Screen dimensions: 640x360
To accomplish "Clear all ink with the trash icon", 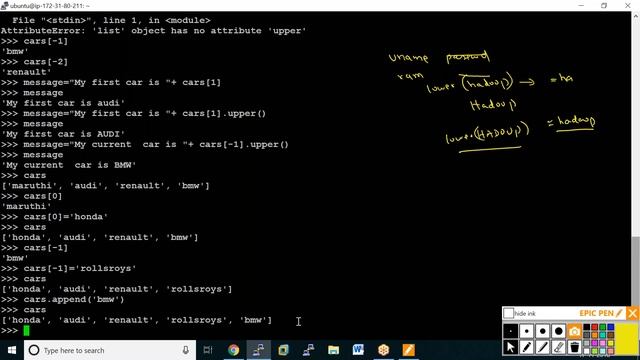I will pos(575,347).
